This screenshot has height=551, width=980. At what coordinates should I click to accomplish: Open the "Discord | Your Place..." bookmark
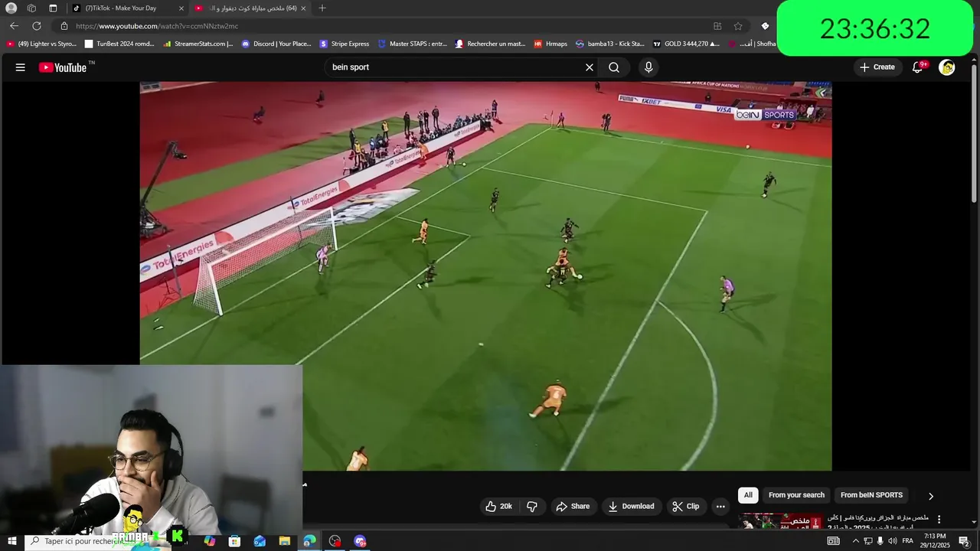(x=276, y=44)
